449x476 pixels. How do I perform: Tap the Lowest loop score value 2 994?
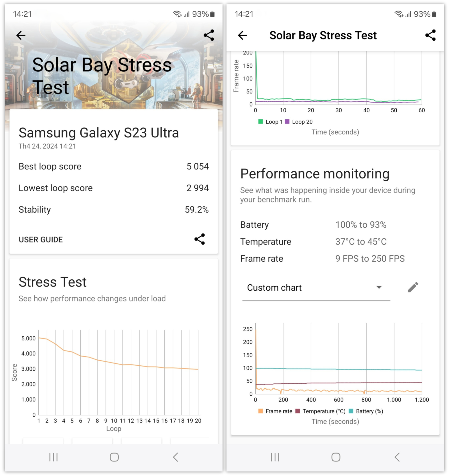point(198,188)
